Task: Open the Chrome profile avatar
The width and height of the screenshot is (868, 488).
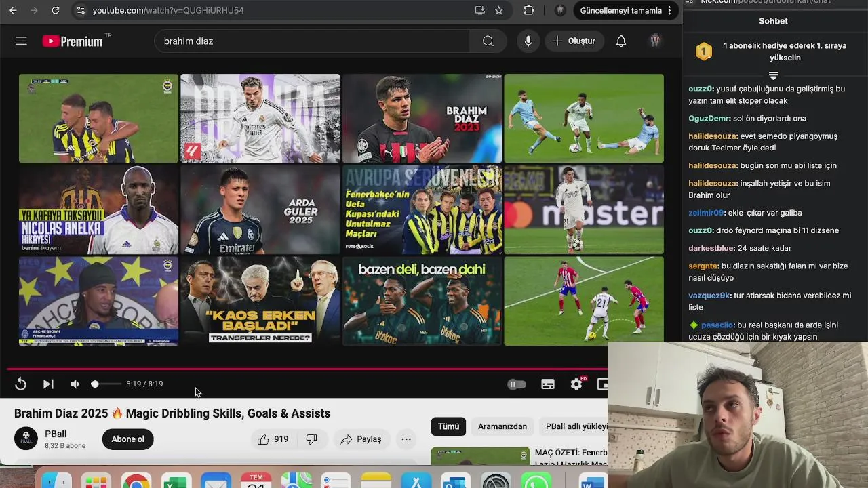Action: [560, 10]
